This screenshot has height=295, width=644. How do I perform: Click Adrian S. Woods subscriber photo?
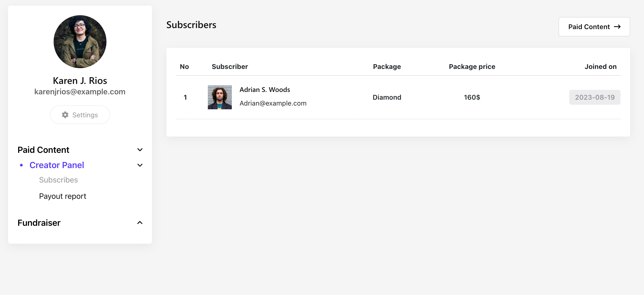point(220,97)
